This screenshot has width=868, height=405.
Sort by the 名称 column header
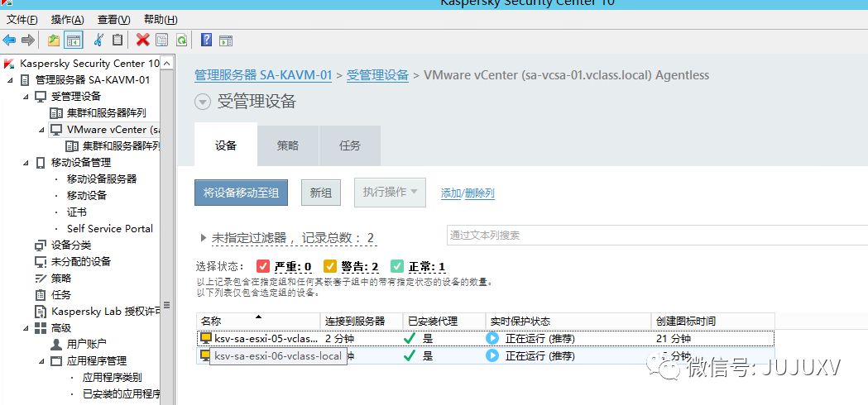[x=258, y=321]
